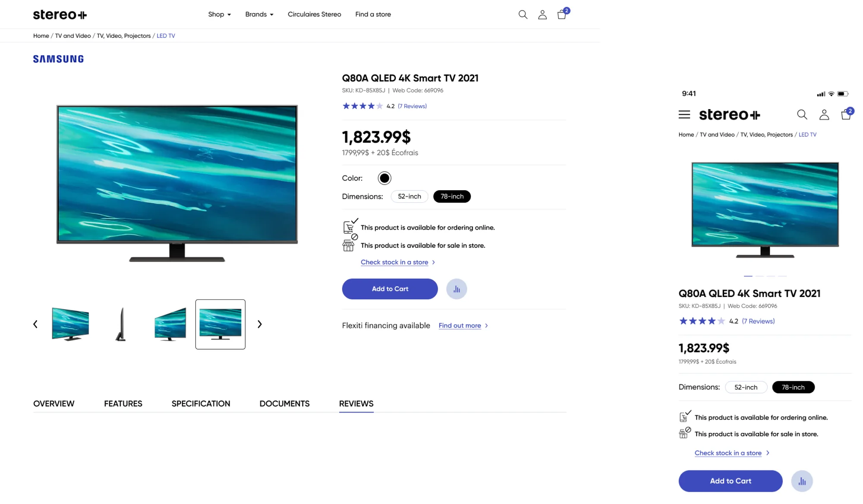Click the desktop stereo+ logo
This screenshot has height=504, width=863.
coord(60,15)
